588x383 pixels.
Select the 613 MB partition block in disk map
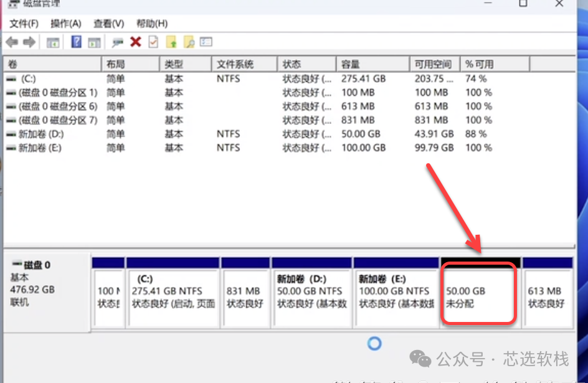(x=548, y=292)
